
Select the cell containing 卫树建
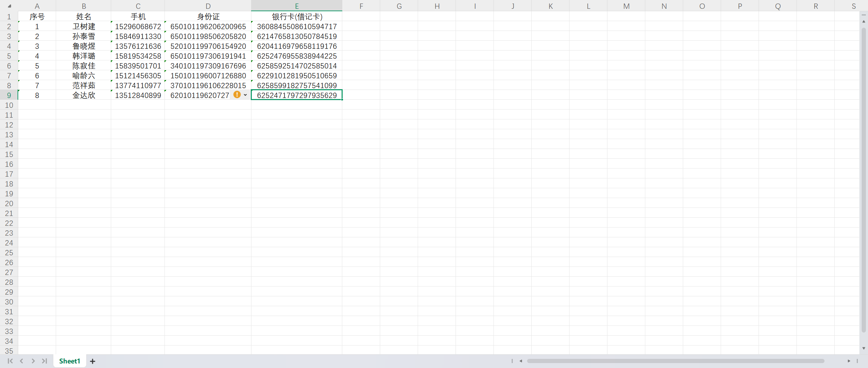(x=83, y=26)
